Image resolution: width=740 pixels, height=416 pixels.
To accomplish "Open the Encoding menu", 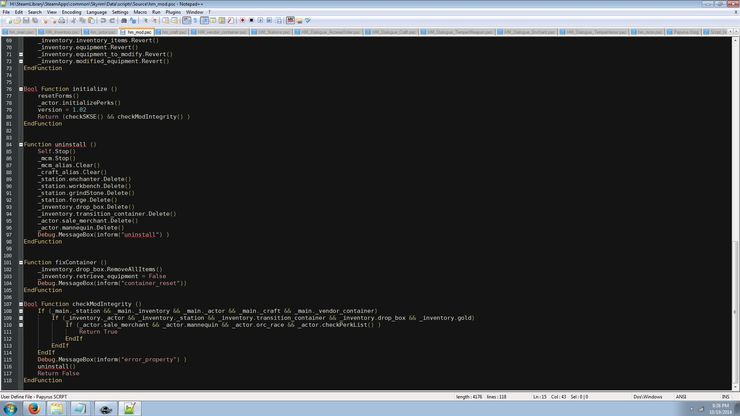I will tap(72, 12).
